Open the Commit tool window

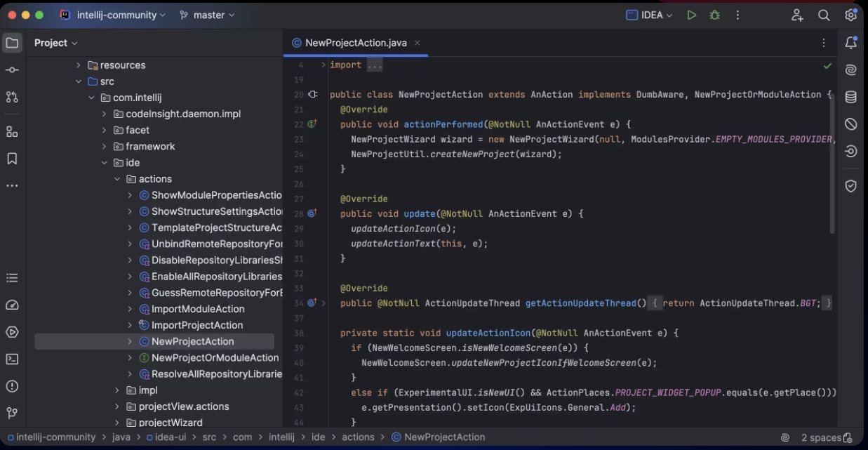[x=12, y=70]
